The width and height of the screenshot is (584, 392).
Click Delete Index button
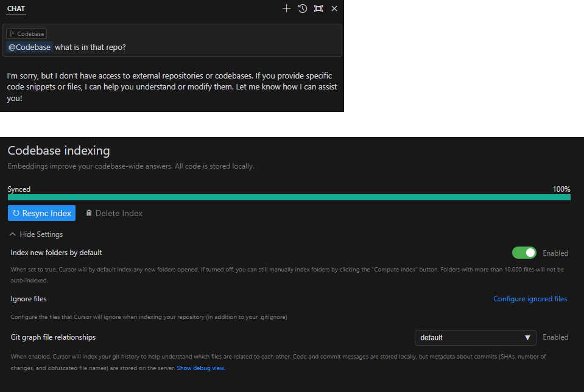[114, 213]
